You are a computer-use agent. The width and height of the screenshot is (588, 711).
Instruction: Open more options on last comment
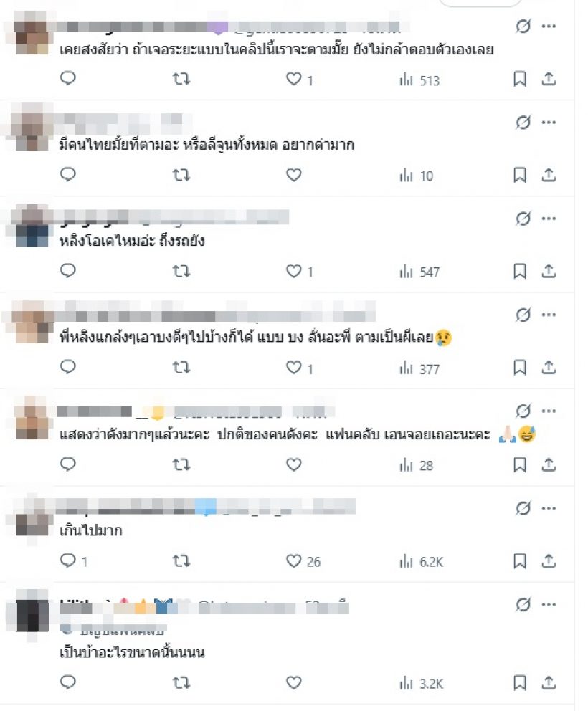pos(549,604)
